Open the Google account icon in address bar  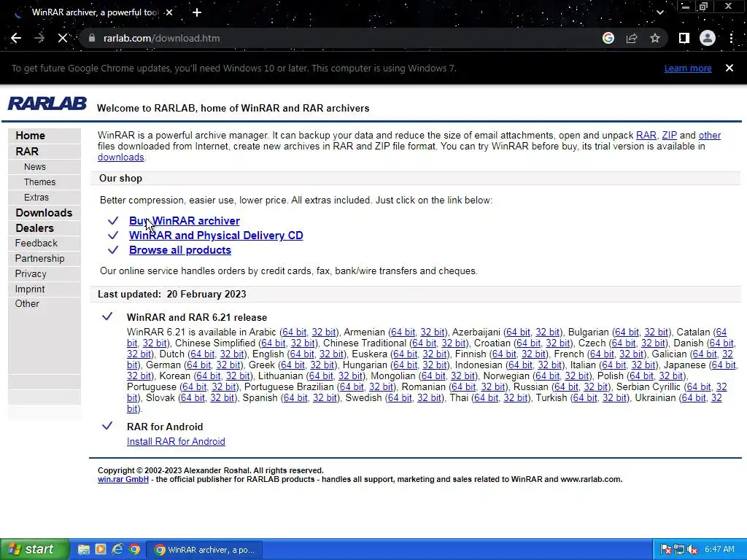coord(608,38)
